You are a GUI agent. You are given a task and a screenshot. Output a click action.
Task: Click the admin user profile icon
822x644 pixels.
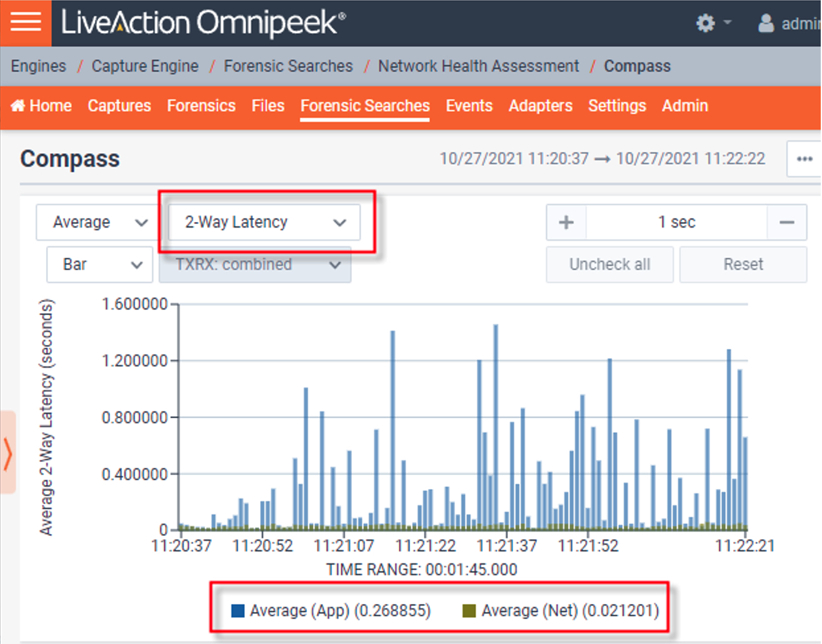(x=766, y=24)
